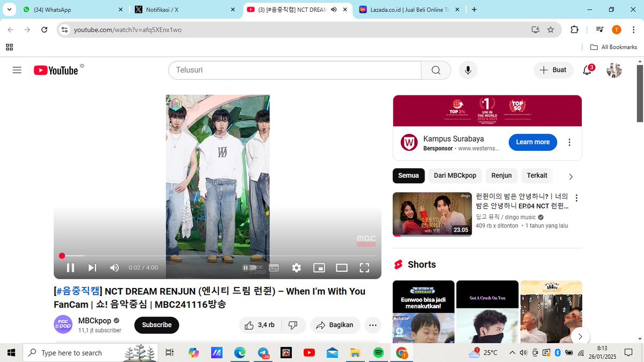
Task: Dislike the video with thumbs down
Action: click(293, 325)
